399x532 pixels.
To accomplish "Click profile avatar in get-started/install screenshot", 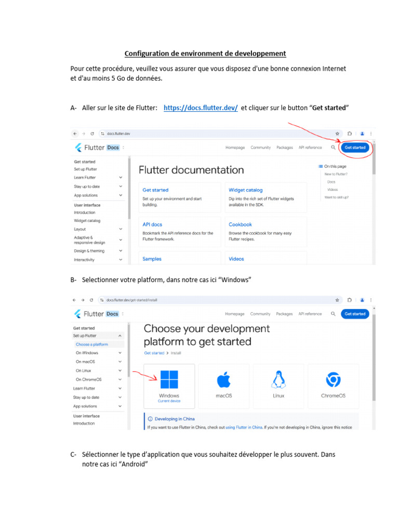I will [362, 300].
